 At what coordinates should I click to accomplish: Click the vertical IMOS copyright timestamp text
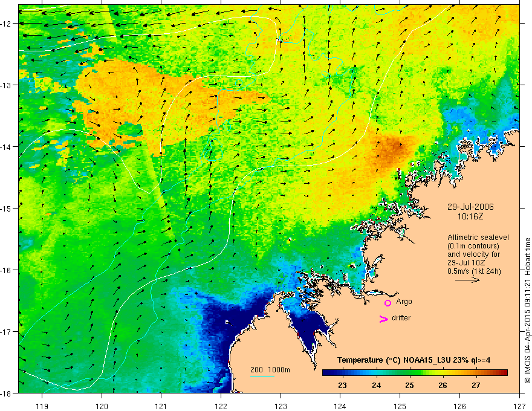[x=527, y=311]
